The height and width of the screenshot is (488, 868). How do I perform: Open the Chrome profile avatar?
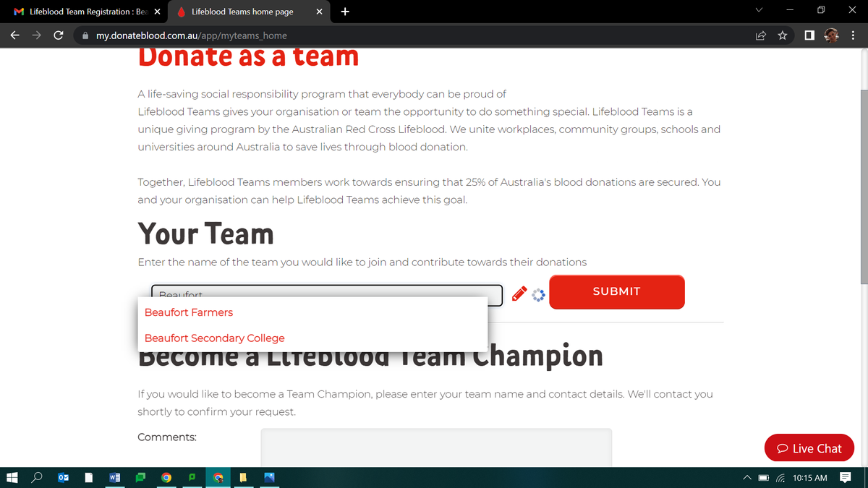pyautogui.click(x=831, y=35)
